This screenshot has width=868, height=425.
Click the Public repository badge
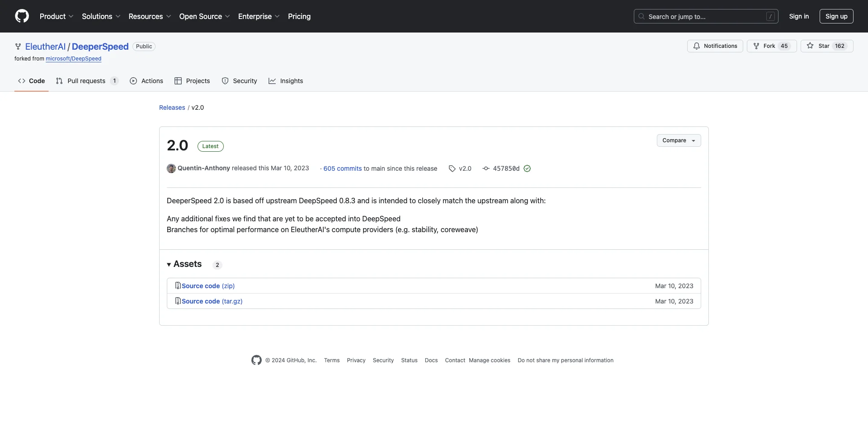coord(144,47)
